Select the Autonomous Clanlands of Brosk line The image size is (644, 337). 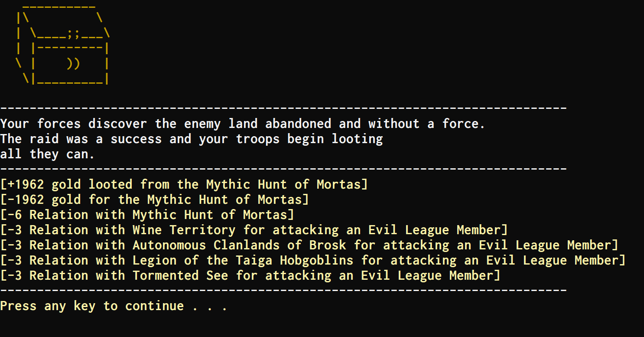pos(309,245)
